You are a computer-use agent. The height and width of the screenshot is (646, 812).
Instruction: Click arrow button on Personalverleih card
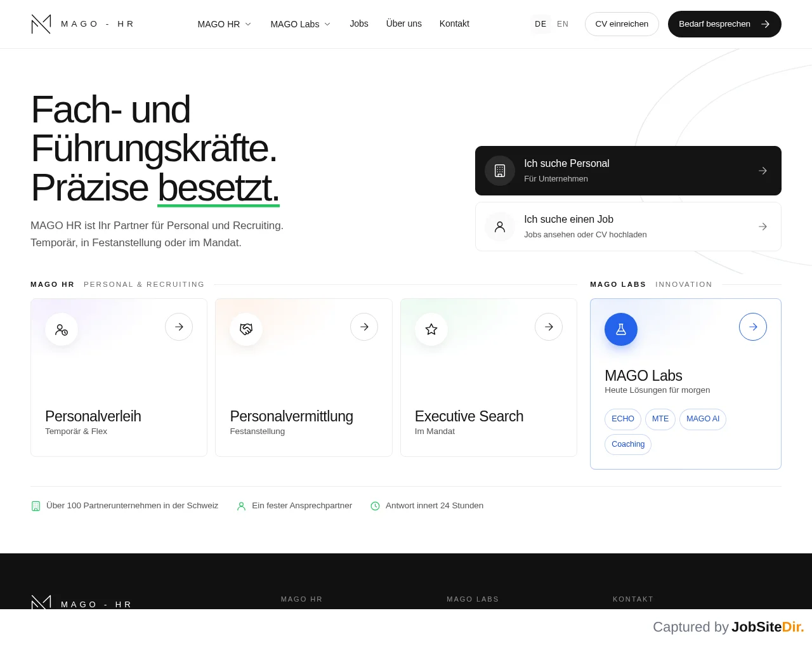pyautogui.click(x=179, y=327)
